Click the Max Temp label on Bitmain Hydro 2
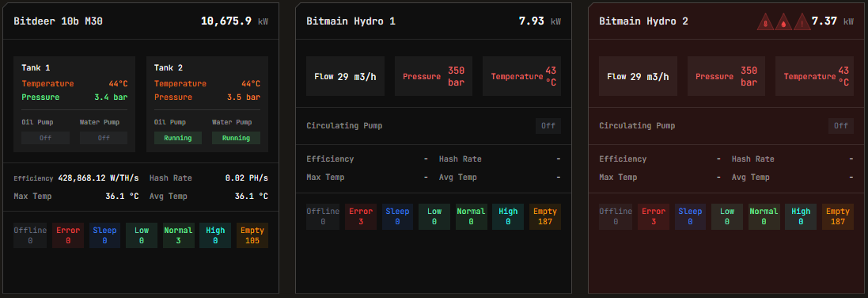The image size is (868, 298). coord(618,178)
